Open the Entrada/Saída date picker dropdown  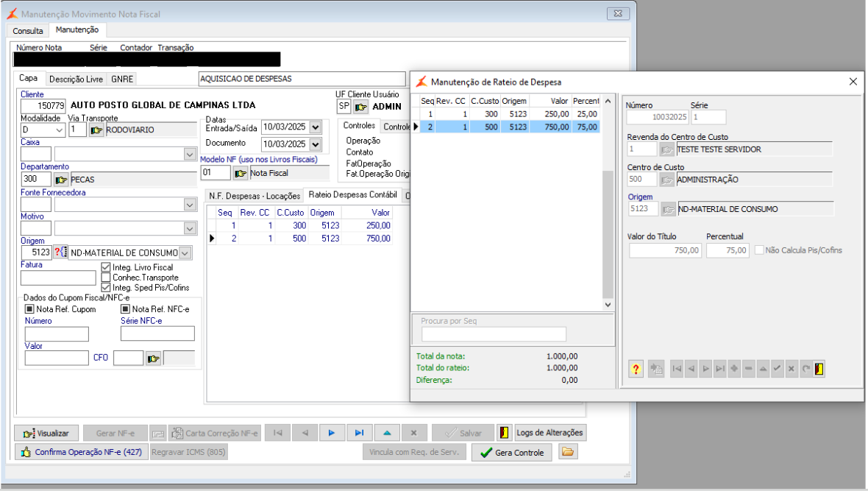tap(315, 127)
